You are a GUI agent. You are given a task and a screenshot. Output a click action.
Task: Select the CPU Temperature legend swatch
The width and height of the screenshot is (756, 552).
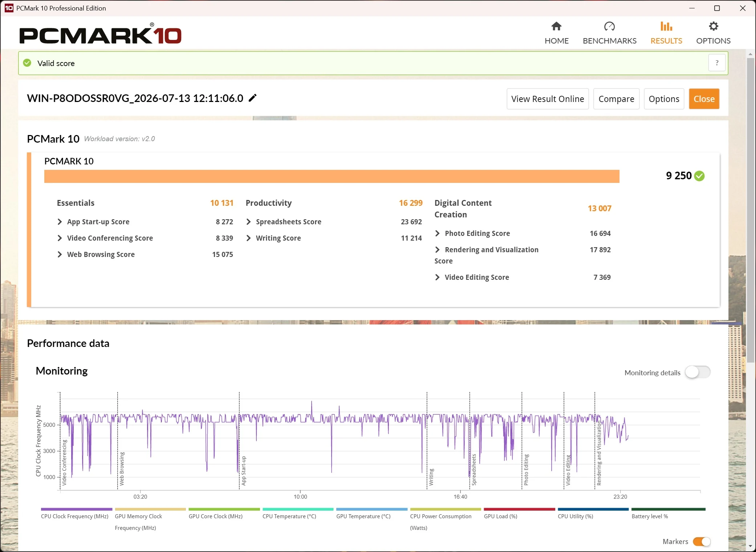click(x=298, y=509)
